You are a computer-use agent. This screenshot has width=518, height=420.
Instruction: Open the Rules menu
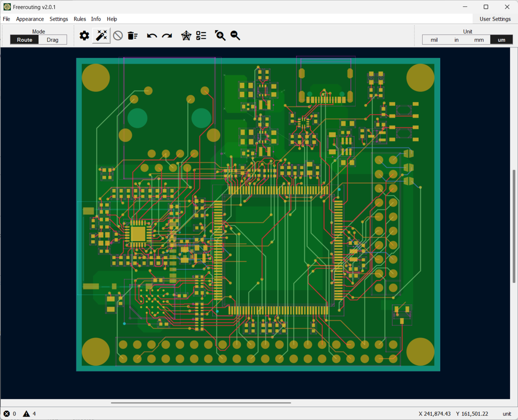[x=80, y=19]
